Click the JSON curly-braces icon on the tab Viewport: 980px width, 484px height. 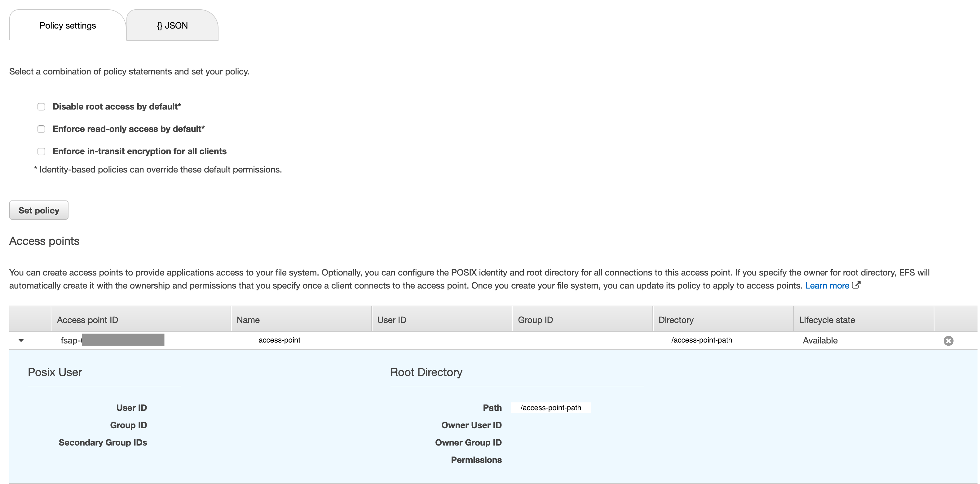tap(159, 25)
